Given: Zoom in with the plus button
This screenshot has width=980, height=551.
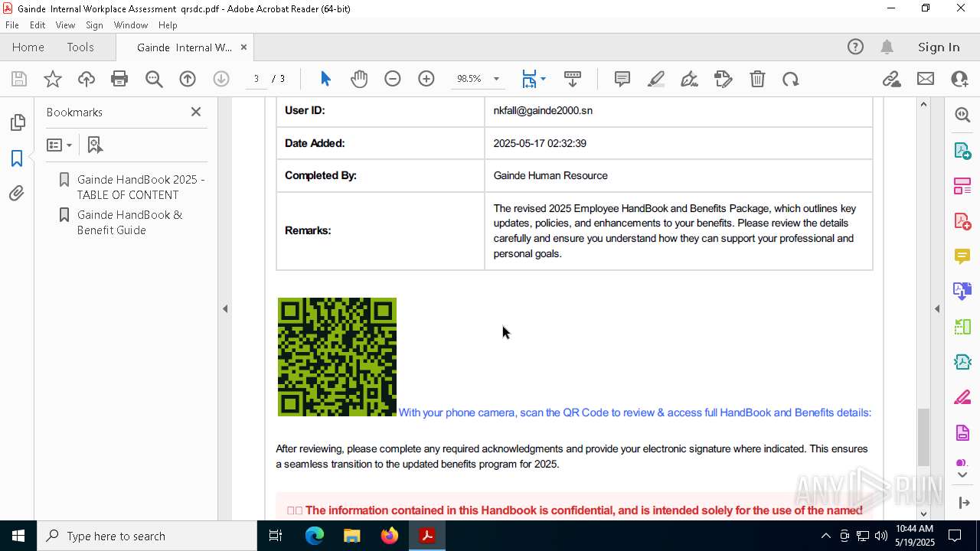Looking at the screenshot, I should click(426, 79).
